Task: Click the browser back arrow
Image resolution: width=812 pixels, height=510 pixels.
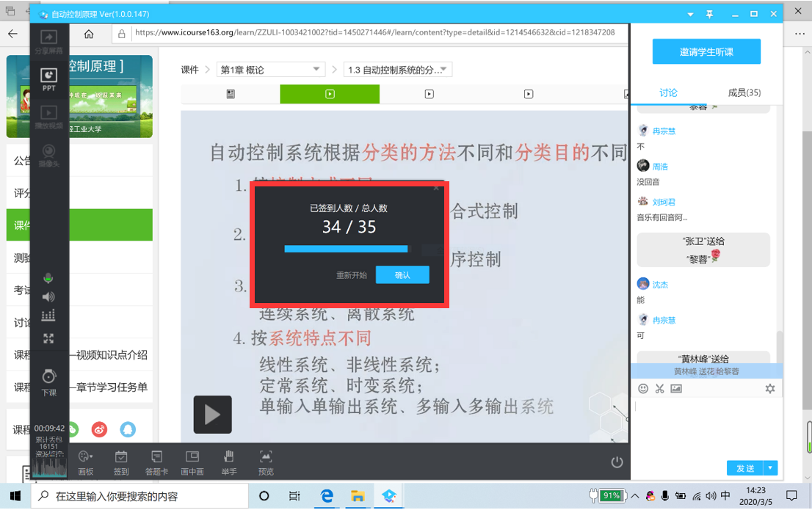Action: [x=13, y=34]
